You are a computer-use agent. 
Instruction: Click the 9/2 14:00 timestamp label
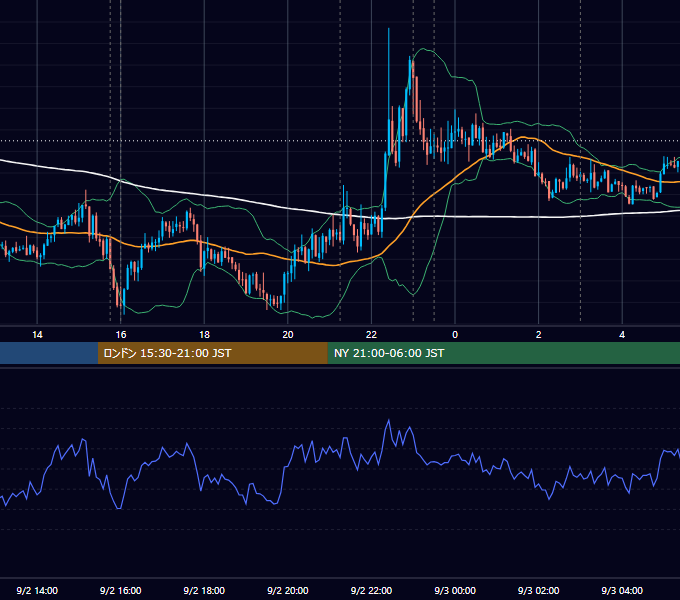pos(37,590)
